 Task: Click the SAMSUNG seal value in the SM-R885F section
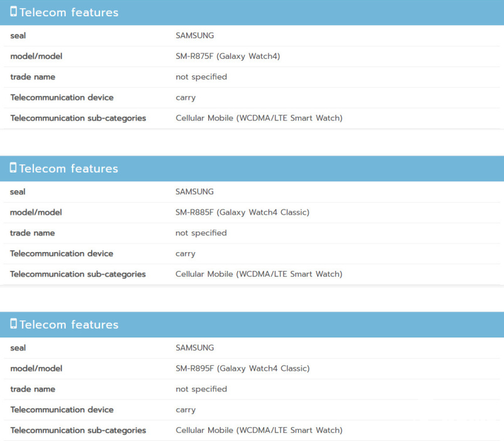coord(194,192)
